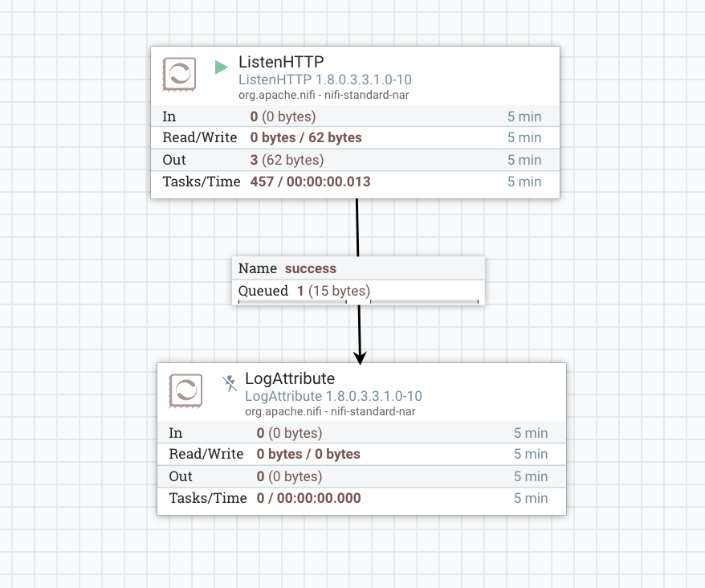
Task: Click the green running status indicator on ListenHTTP
Action: 221,68
